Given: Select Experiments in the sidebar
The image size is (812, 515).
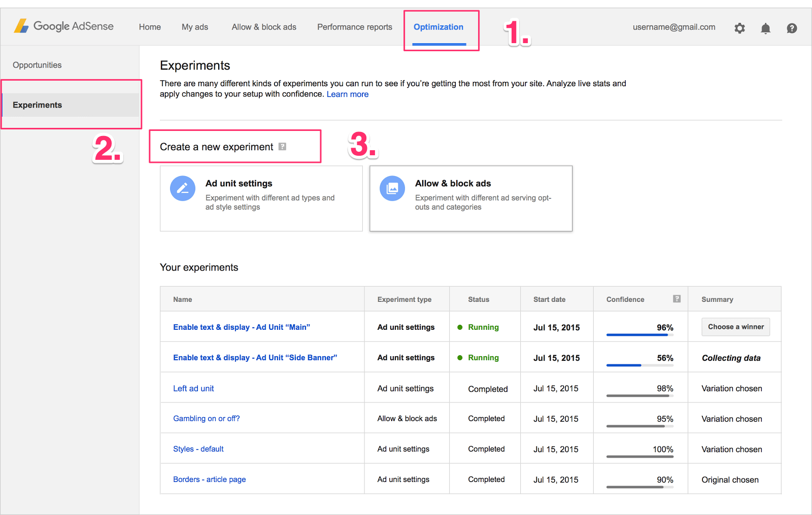Looking at the screenshot, I should 37,105.
